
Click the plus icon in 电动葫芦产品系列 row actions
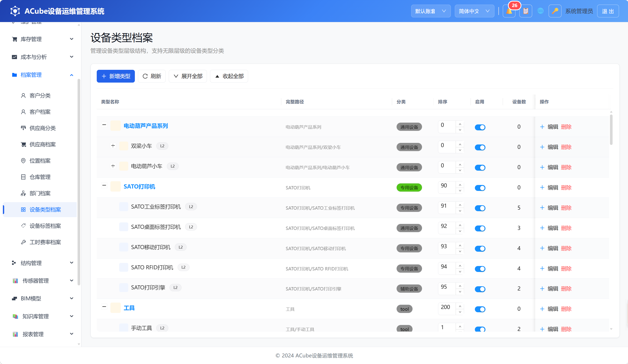pos(542,127)
